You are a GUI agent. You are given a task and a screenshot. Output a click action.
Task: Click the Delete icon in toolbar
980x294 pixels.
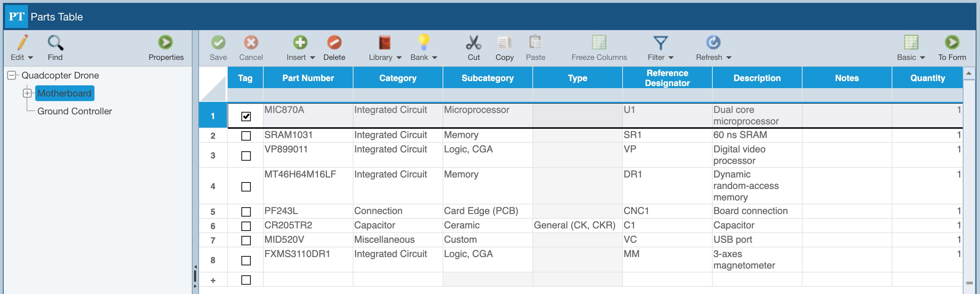334,43
